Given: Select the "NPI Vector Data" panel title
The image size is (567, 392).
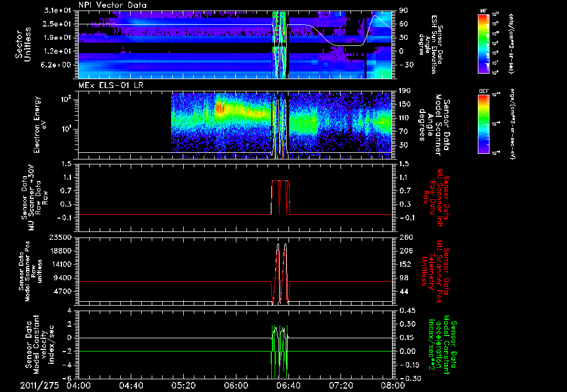Looking at the screenshot, I should point(112,5).
